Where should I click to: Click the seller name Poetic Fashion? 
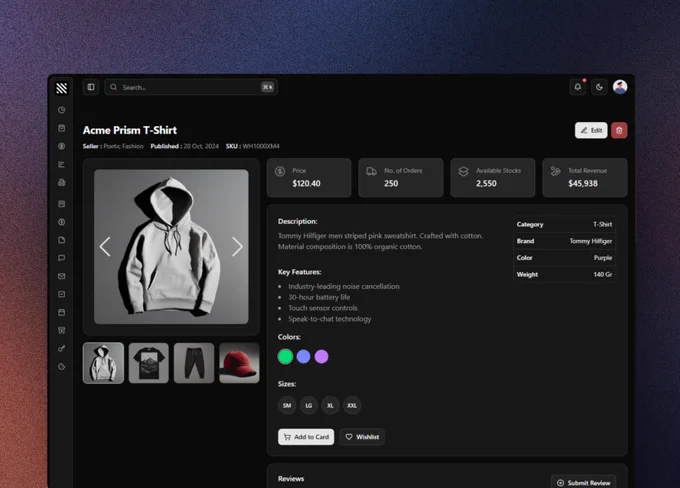pyautogui.click(x=123, y=146)
